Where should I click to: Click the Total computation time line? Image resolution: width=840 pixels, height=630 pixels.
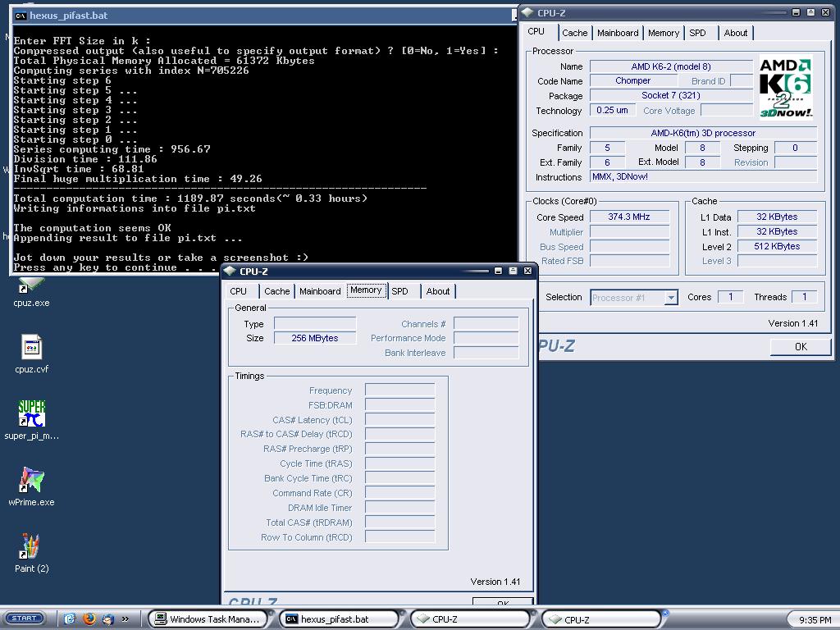[190, 199]
